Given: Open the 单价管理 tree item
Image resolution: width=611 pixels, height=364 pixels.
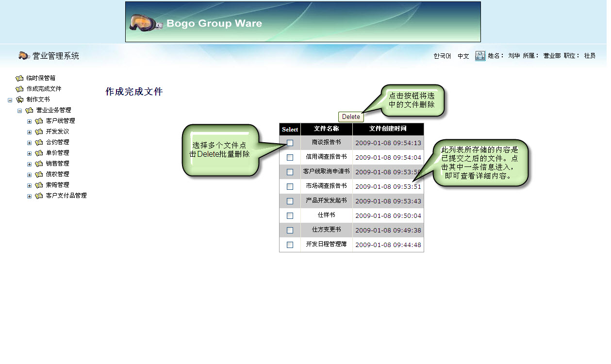Looking at the screenshot, I should (x=57, y=153).
